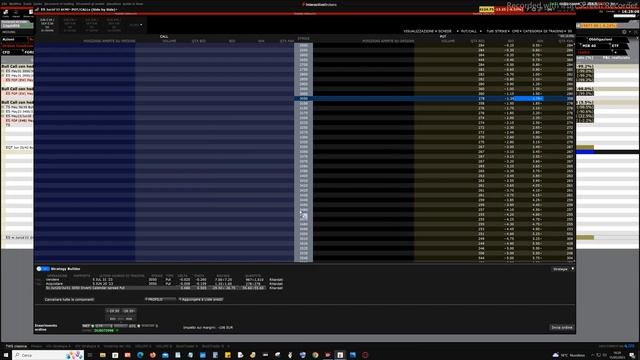Toggle the Strategy Builder switch
The height and width of the screenshot is (360, 640).
tap(42, 269)
